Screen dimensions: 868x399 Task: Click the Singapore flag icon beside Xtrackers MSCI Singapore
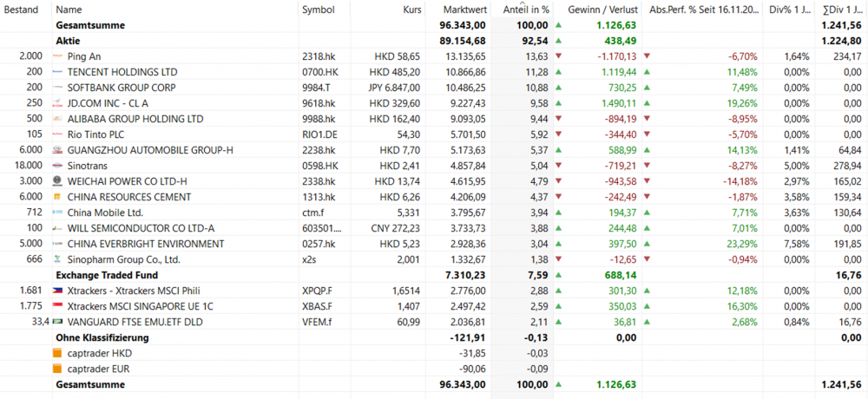point(58,305)
